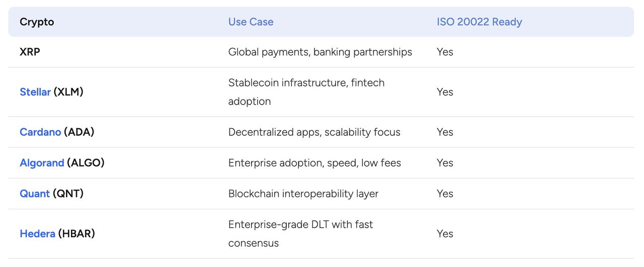Open the Cardano link

(x=40, y=132)
